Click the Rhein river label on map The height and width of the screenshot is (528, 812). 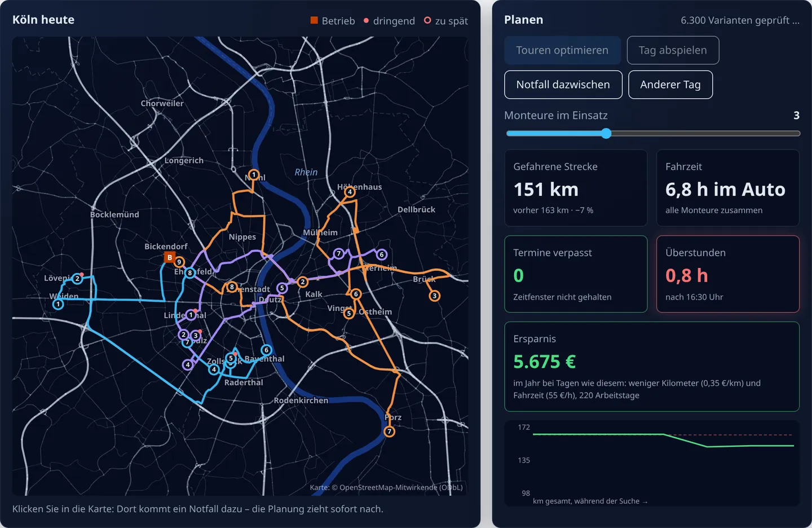coord(306,172)
